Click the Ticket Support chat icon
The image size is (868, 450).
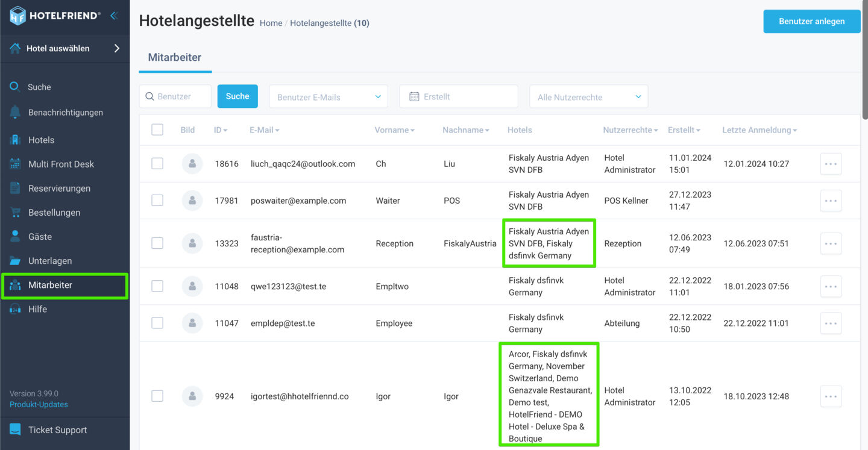pyautogui.click(x=15, y=430)
